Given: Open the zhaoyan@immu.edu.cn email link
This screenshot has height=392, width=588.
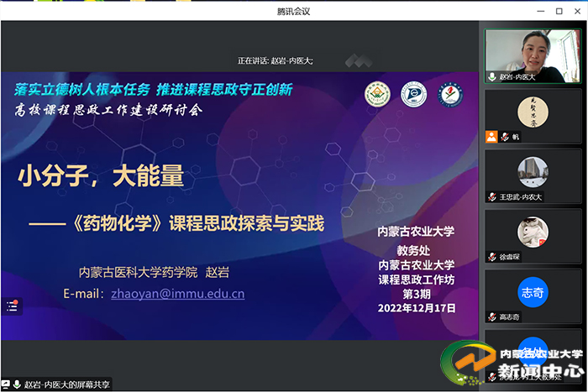Looking at the screenshot, I should point(178,294).
